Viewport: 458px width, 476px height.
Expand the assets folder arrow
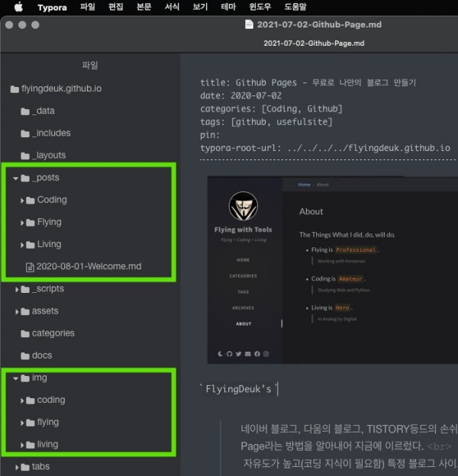click(17, 311)
